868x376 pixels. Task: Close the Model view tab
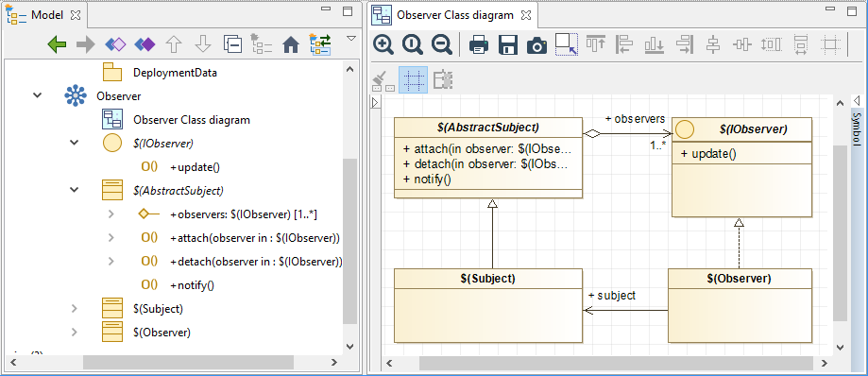pos(75,15)
